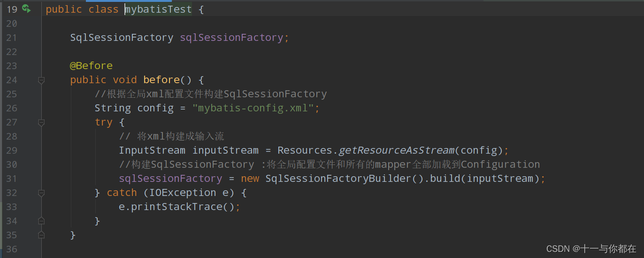
Task: Click the Resources class reference
Action: click(x=305, y=150)
